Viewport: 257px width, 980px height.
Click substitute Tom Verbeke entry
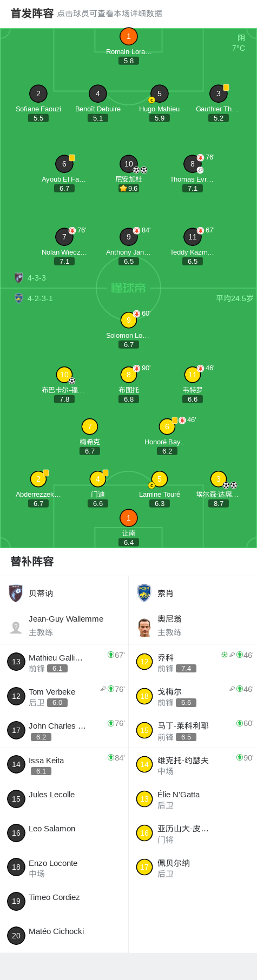pos(64,696)
